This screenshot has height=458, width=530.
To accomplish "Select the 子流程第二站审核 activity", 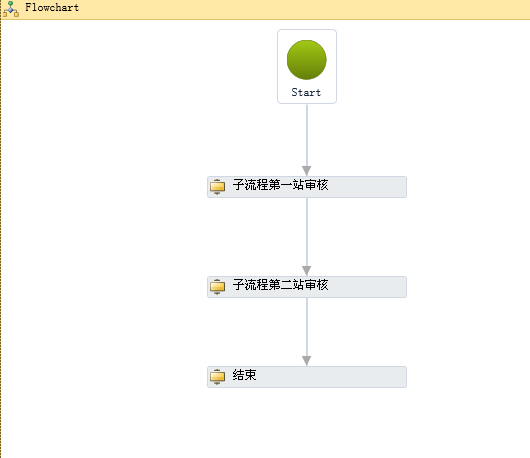I will click(x=307, y=287).
